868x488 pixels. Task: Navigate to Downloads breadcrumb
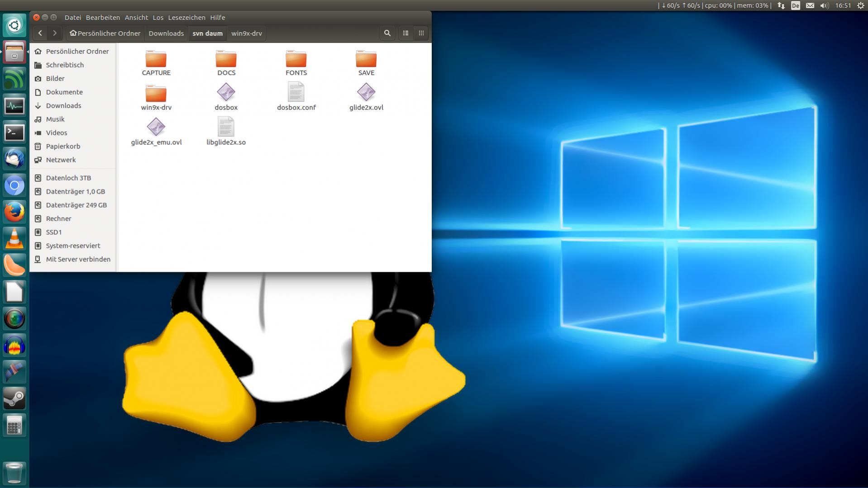[166, 33]
